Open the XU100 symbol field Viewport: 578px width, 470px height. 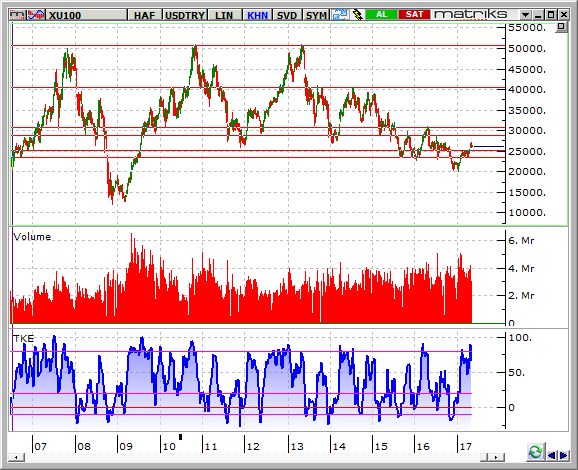tap(87, 15)
